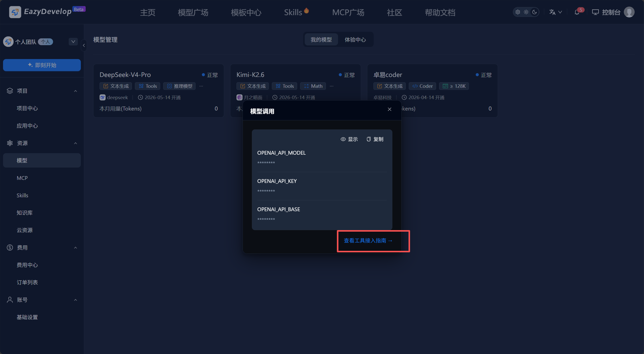
Task: Open Skills in the top navigation
Action: pos(296,12)
